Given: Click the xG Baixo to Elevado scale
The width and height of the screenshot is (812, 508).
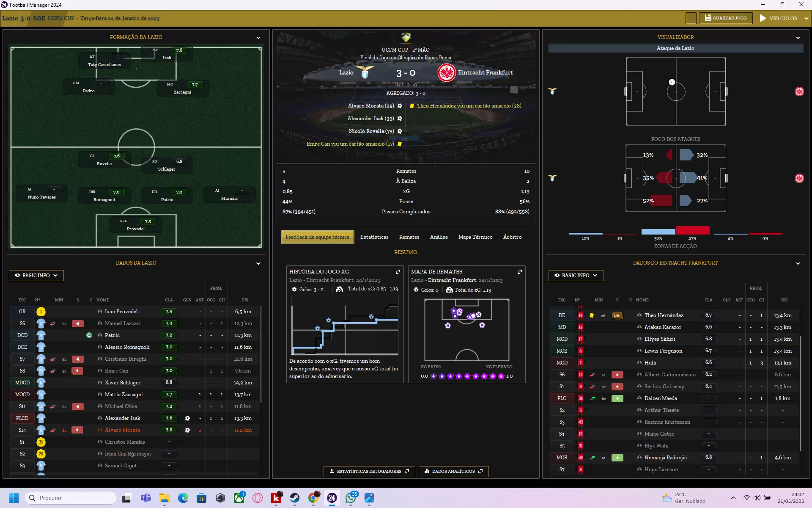Looking at the screenshot, I should pos(467,376).
